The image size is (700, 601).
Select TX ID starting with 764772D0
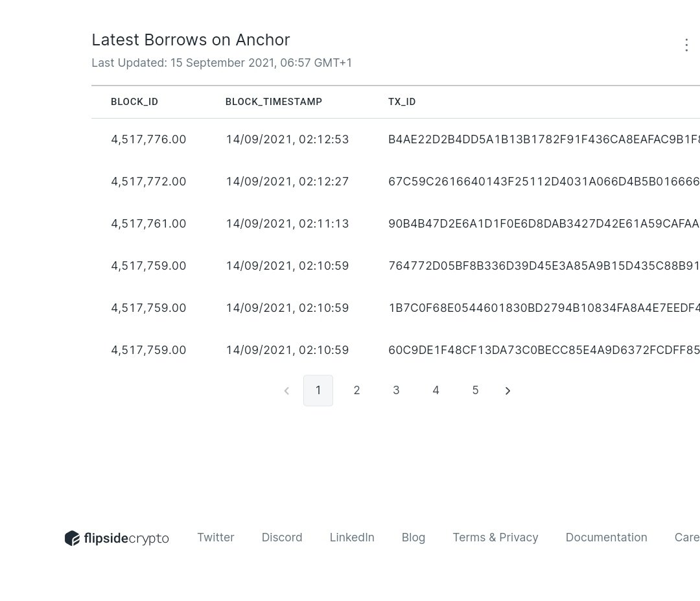pyautogui.click(x=544, y=266)
